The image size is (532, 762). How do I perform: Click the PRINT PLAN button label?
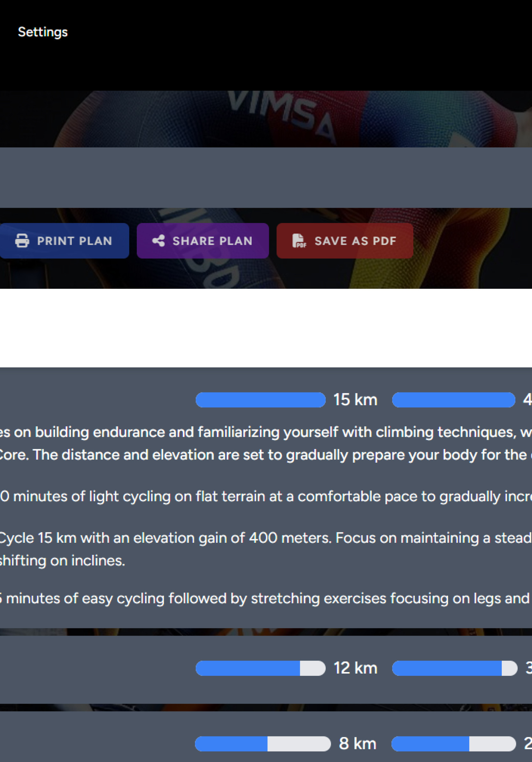(75, 241)
